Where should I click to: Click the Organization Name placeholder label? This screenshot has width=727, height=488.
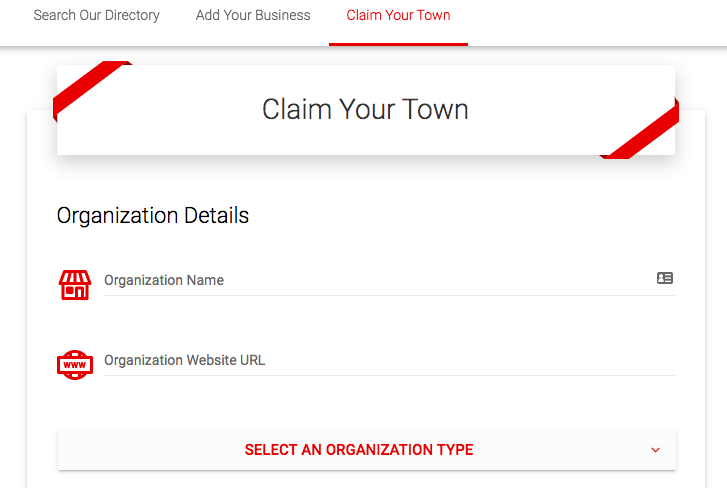(164, 280)
